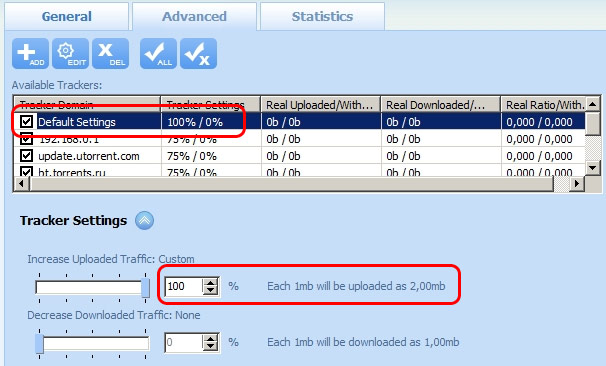This screenshot has height=366, width=606.
Task: Click the download percent down arrow
Action: [211, 347]
